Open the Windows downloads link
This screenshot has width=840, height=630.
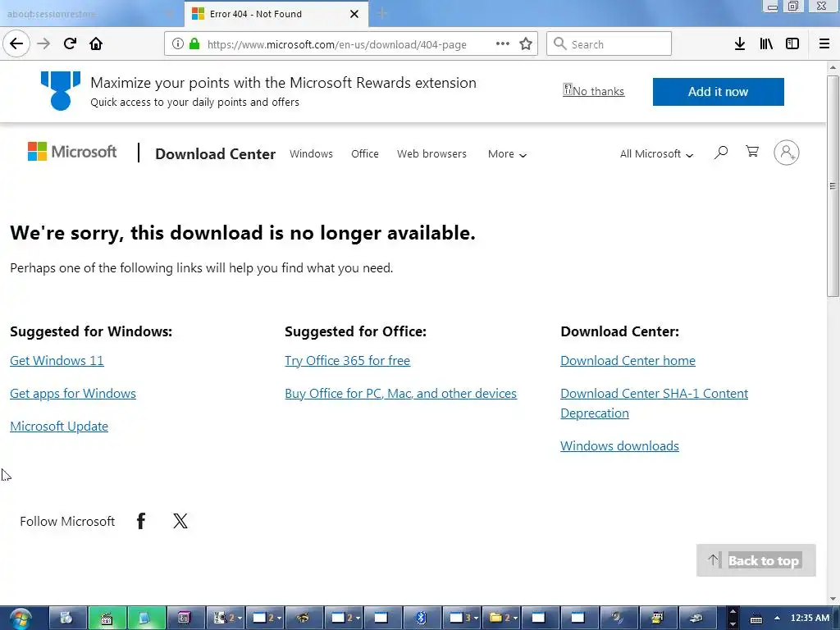[619, 445]
